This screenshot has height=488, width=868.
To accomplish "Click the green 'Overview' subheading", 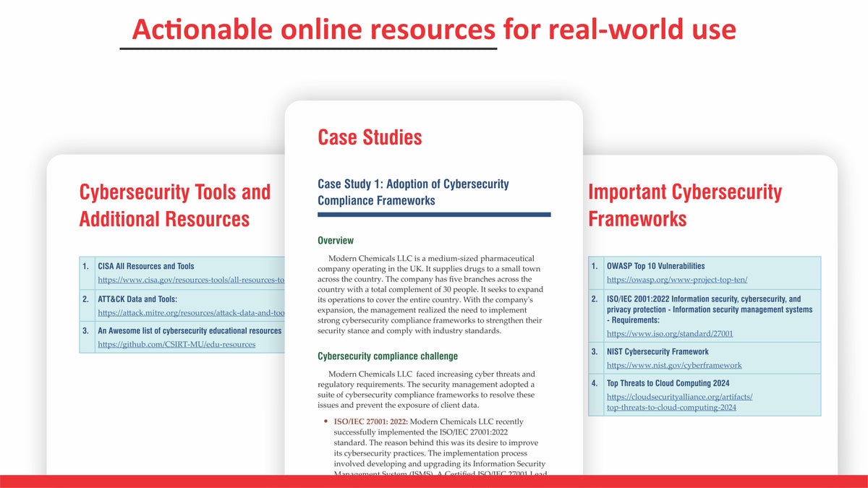I will pos(336,240).
